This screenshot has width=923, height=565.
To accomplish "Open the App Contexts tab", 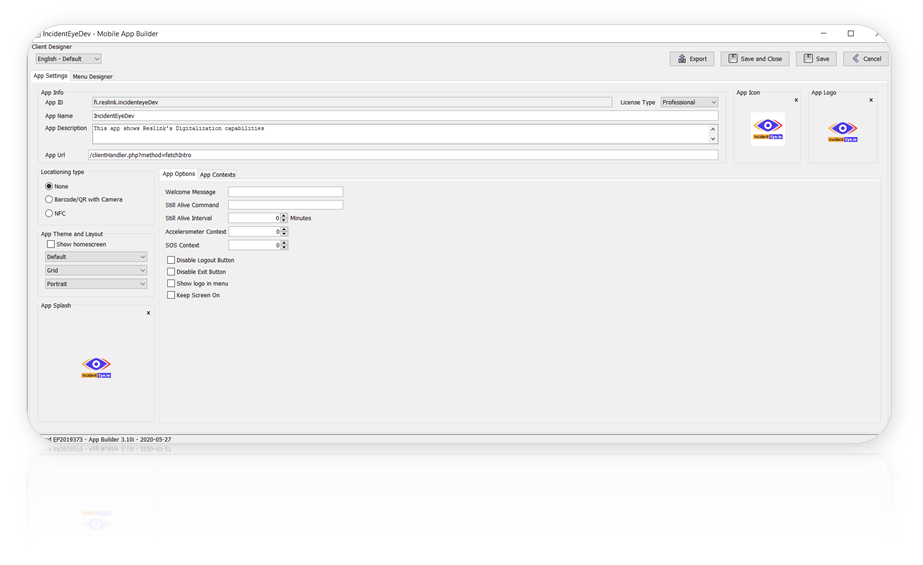I will 218,175.
